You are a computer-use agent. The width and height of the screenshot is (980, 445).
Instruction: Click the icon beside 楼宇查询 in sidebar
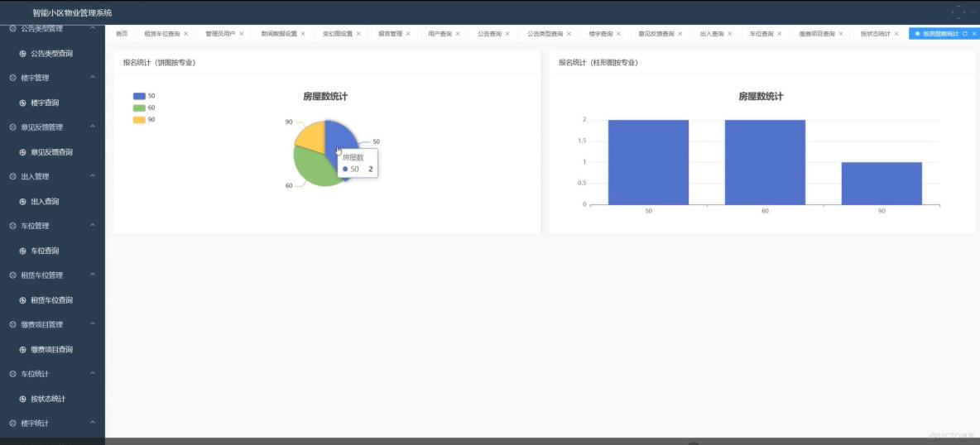23,103
